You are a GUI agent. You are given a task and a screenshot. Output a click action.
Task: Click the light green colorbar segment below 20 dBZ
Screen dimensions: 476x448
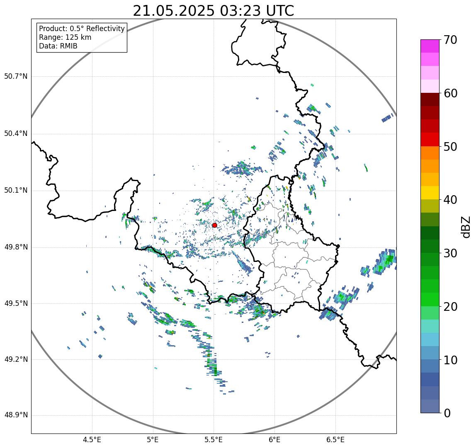(x=430, y=313)
